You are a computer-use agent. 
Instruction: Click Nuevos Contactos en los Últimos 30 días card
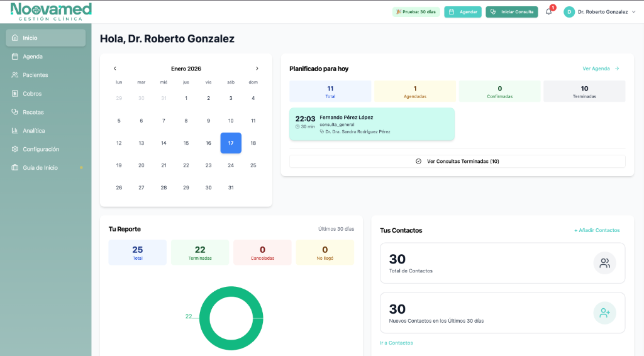502,313
